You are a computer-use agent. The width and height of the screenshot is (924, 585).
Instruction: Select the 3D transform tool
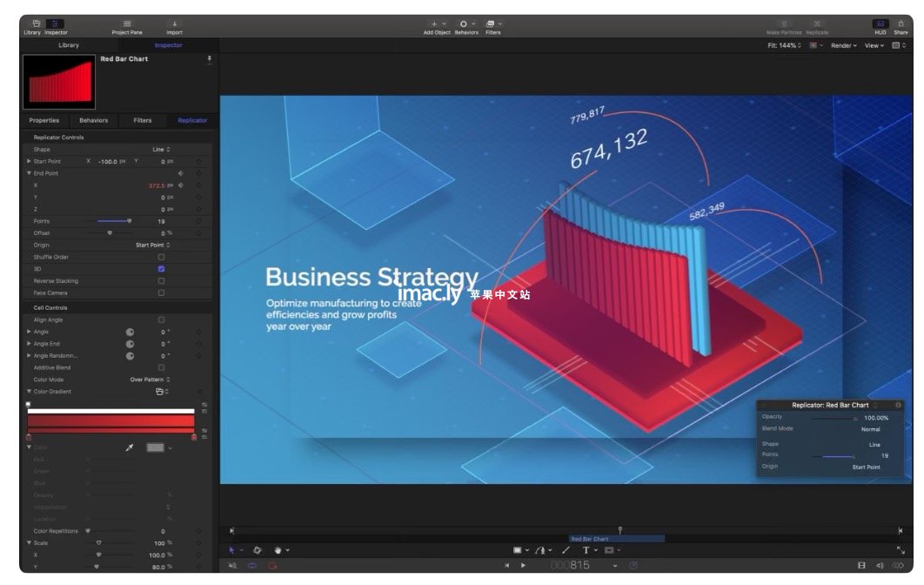coord(257,549)
